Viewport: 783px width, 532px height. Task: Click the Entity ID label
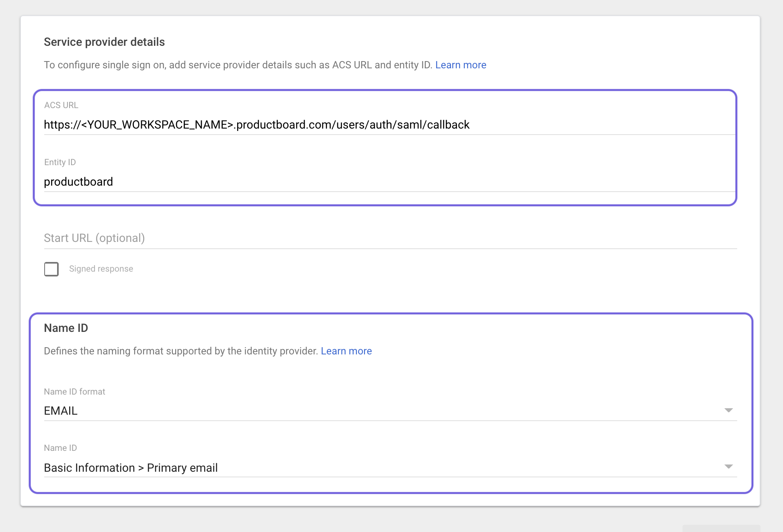(x=60, y=162)
